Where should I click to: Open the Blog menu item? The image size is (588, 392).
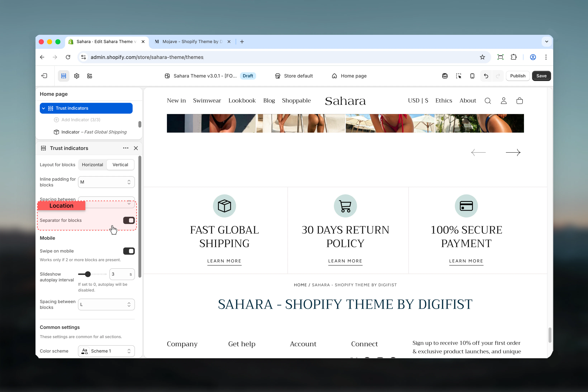[269, 100]
